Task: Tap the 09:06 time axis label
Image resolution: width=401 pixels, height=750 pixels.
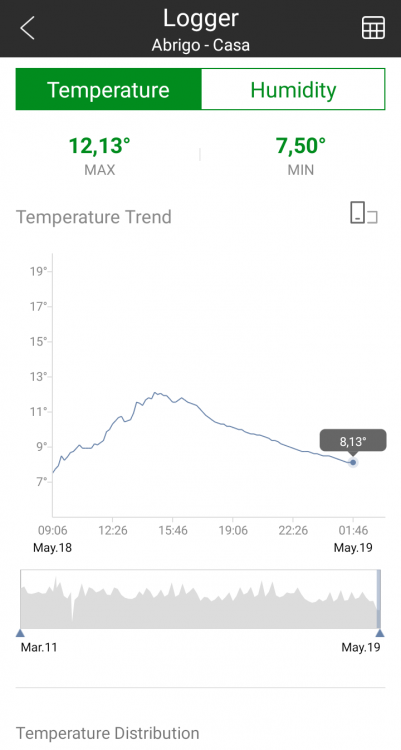Action: [x=53, y=530]
